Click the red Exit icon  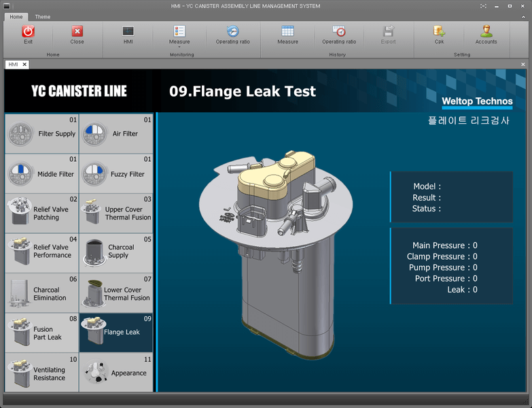pos(28,32)
